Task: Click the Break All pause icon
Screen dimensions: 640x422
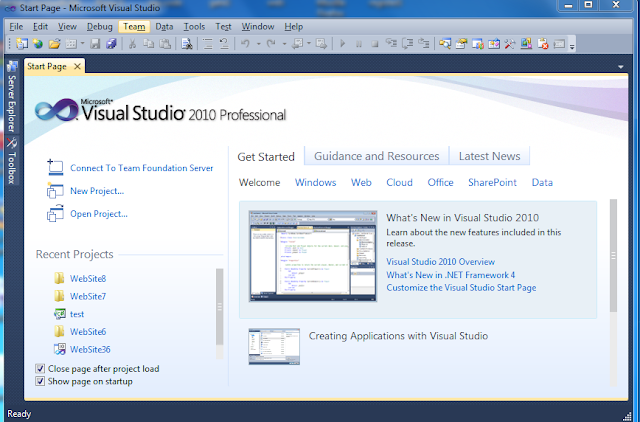Action: click(359, 44)
